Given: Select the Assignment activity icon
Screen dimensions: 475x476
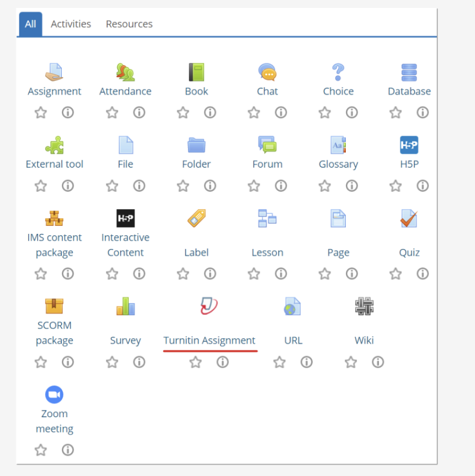Looking at the screenshot, I should tap(54, 72).
